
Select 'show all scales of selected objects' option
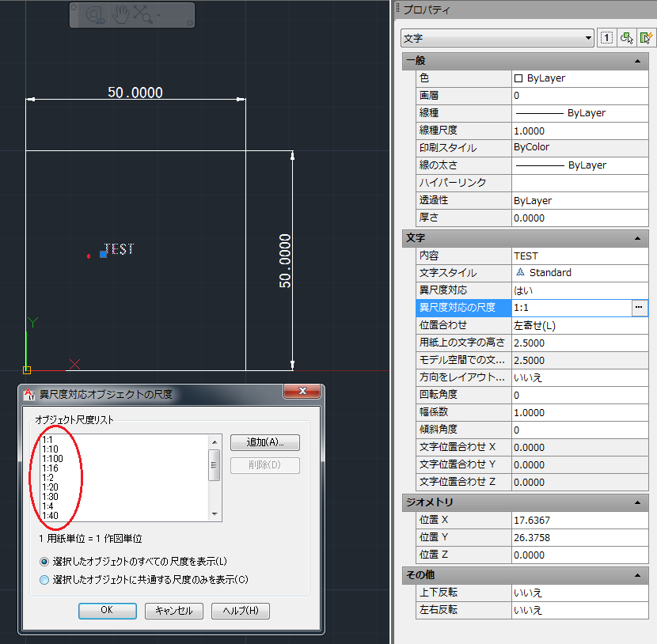[44, 561]
